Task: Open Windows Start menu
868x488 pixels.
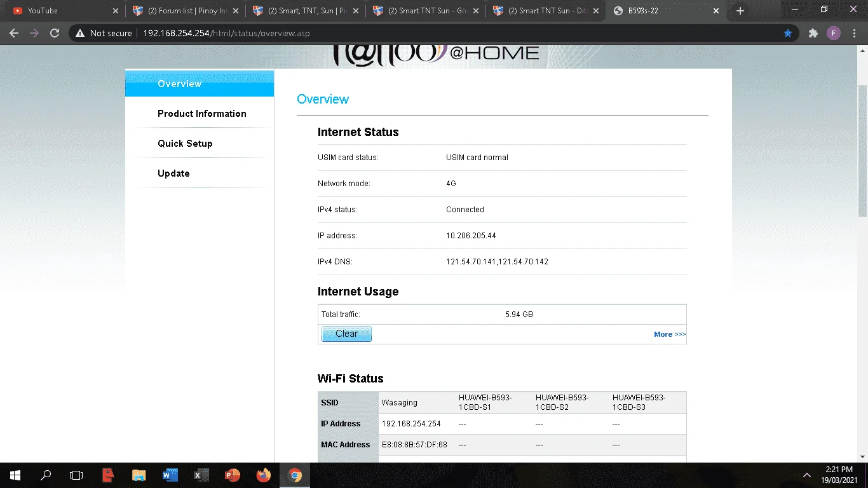Action: [15, 475]
